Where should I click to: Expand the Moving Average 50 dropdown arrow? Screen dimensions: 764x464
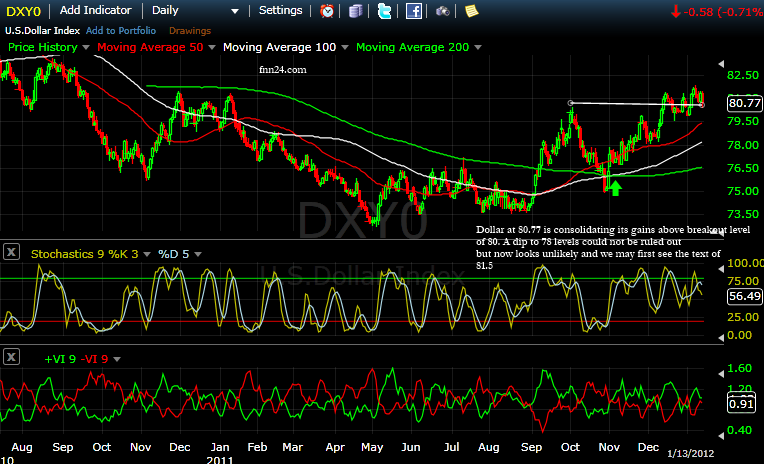(x=211, y=47)
